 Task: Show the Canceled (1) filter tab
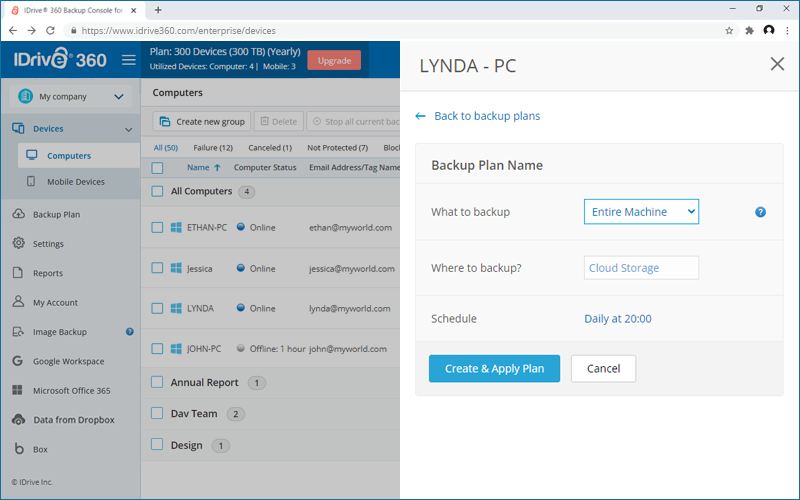pos(270,147)
